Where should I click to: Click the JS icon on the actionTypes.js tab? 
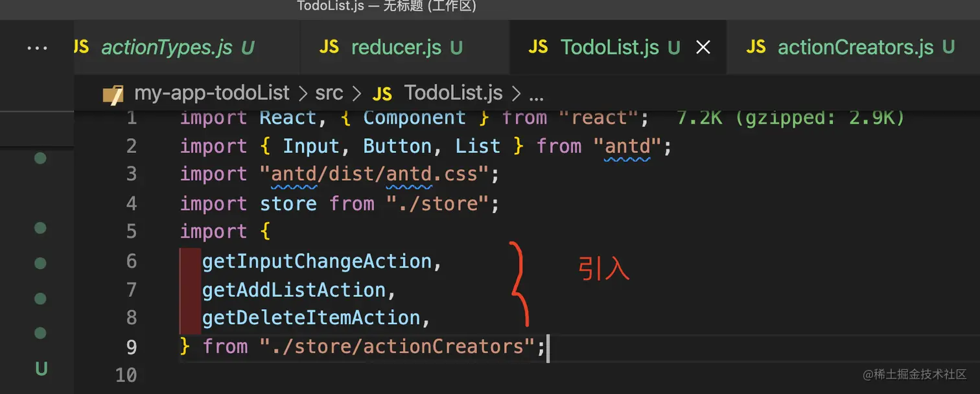tap(82, 47)
